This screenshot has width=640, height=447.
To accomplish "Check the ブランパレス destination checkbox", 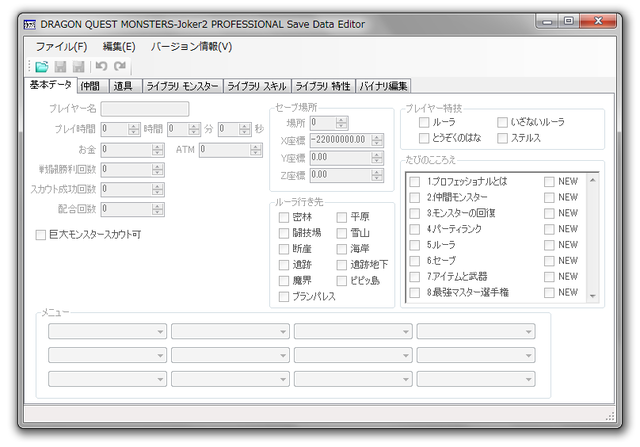I will click(284, 297).
